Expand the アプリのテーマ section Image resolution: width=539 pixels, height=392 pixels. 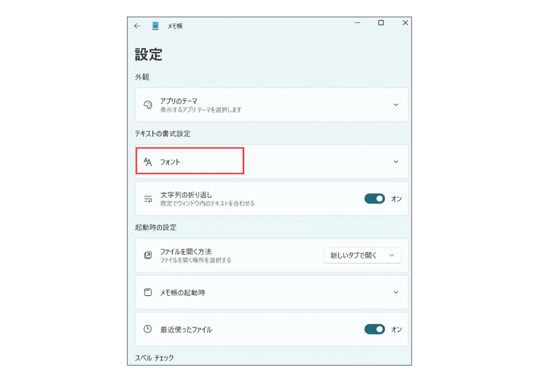(x=395, y=105)
